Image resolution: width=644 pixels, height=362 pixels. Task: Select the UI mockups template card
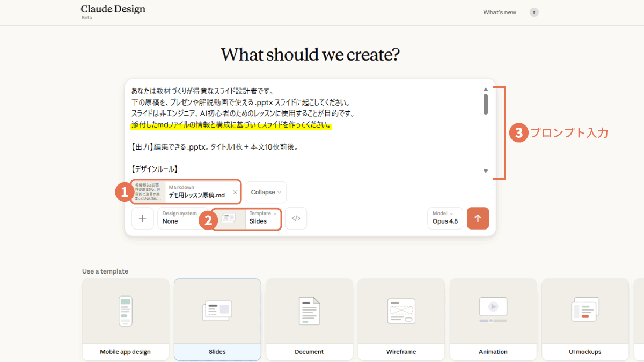[x=585, y=320]
